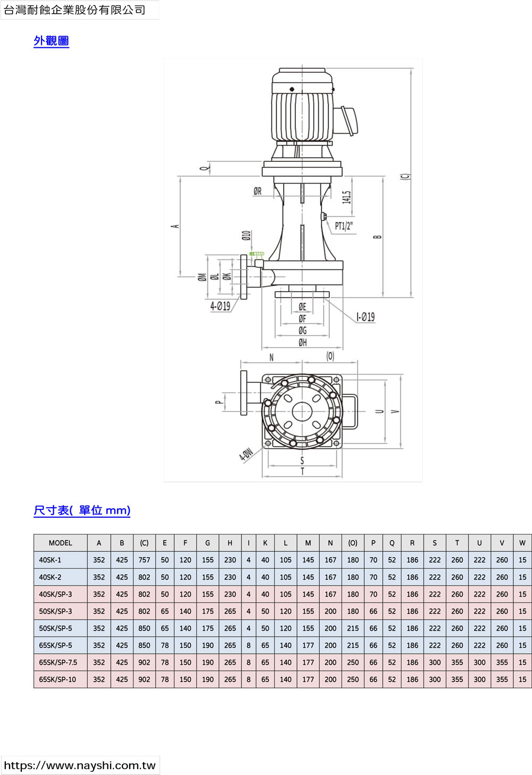This screenshot has height=775, width=532.
Task: Click the W column header in the table
Action: [x=522, y=543]
